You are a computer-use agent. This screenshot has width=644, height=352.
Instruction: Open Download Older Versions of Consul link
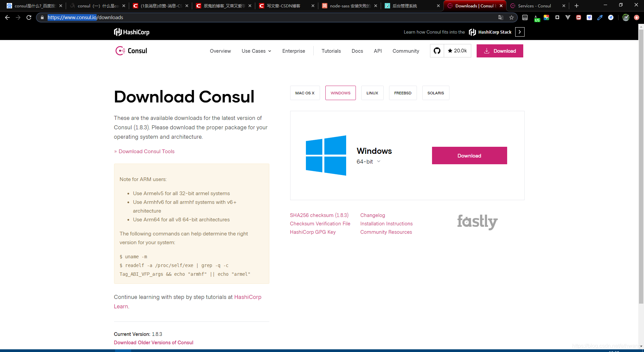[154, 343]
